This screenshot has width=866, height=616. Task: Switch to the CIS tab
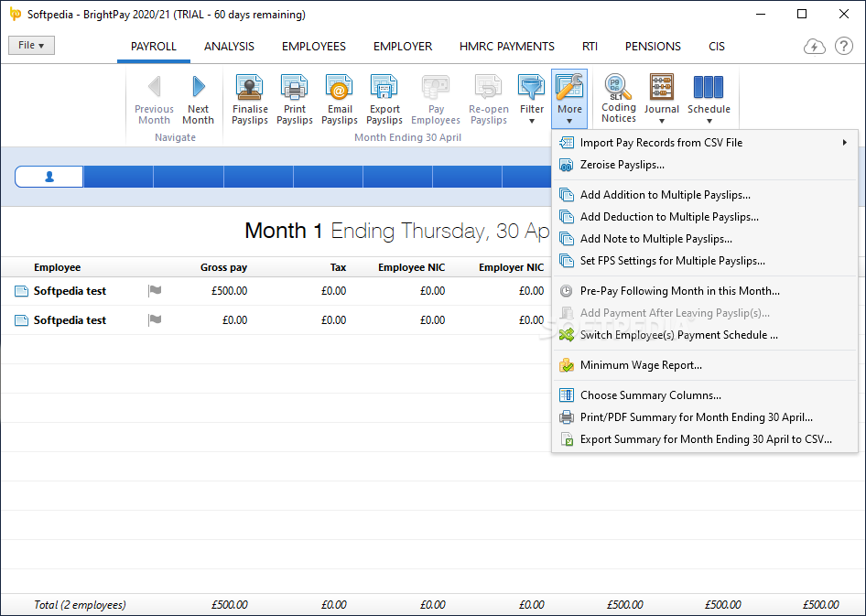coord(717,47)
